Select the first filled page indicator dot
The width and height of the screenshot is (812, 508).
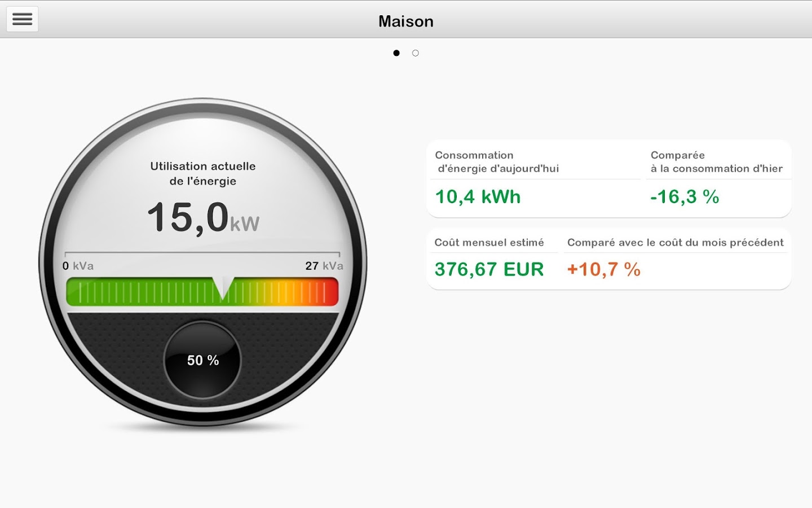[396, 53]
